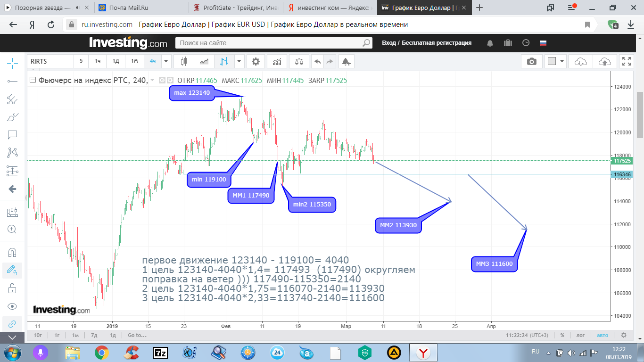Open the pitchfork drawing tools

coord(12,99)
